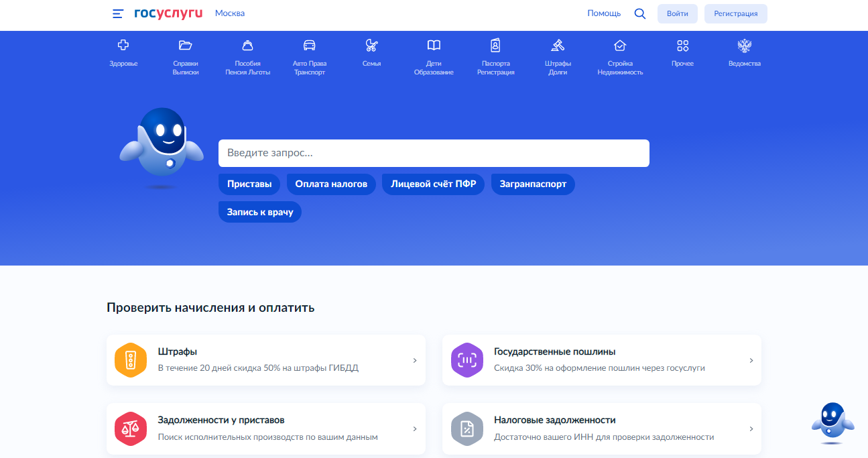Image resolution: width=868 pixels, height=458 pixels.
Task: Click the floating robot assistant in corner
Action: pos(832,422)
